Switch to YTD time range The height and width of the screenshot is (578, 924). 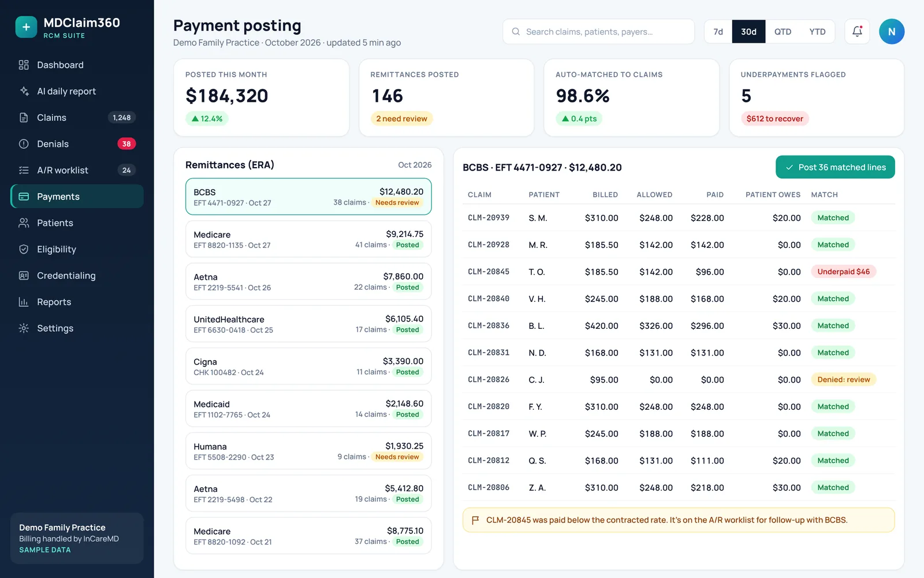[x=817, y=32]
